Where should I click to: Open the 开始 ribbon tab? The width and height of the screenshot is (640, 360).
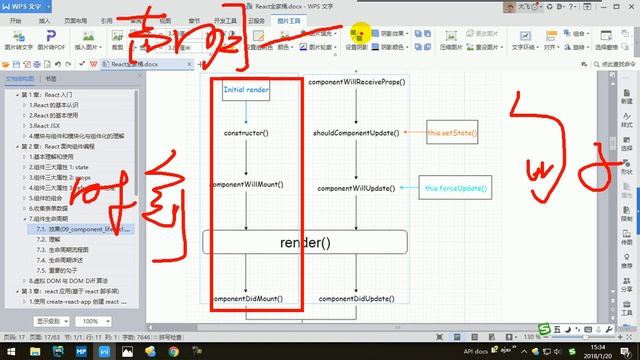[16, 21]
